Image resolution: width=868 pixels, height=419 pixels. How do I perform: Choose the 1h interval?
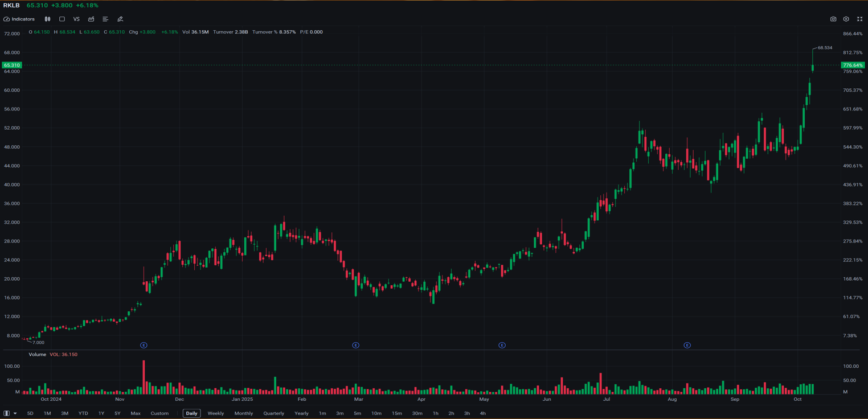[x=436, y=413]
